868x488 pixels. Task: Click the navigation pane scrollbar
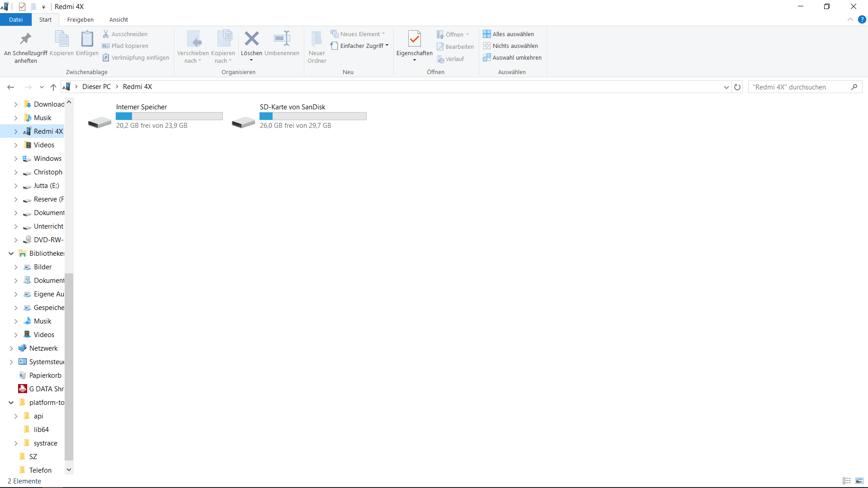[x=69, y=366]
